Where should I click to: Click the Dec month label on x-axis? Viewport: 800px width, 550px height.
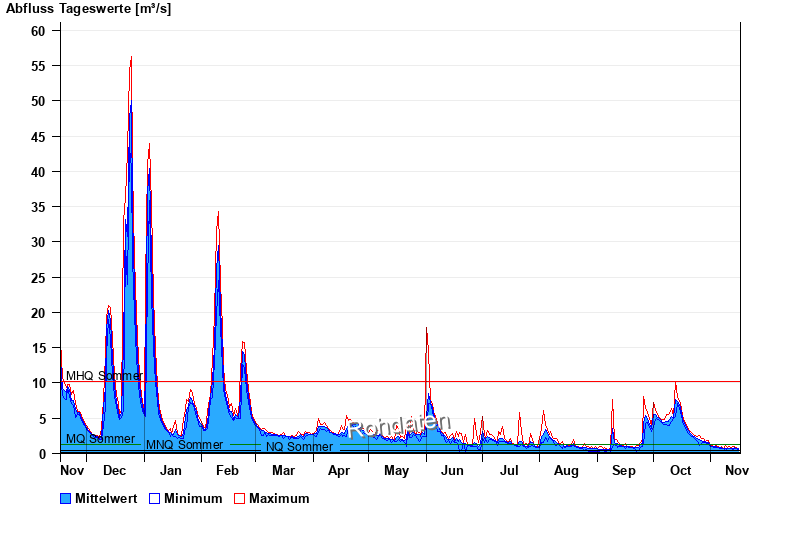[114, 470]
